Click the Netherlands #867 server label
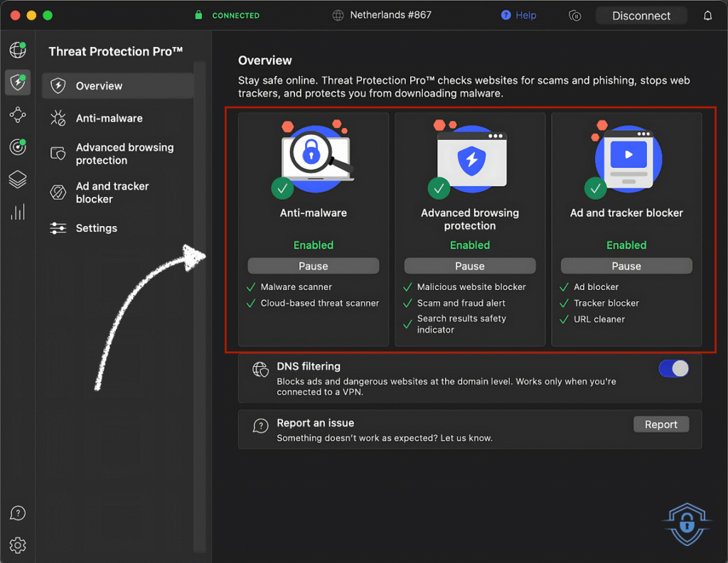 click(390, 15)
